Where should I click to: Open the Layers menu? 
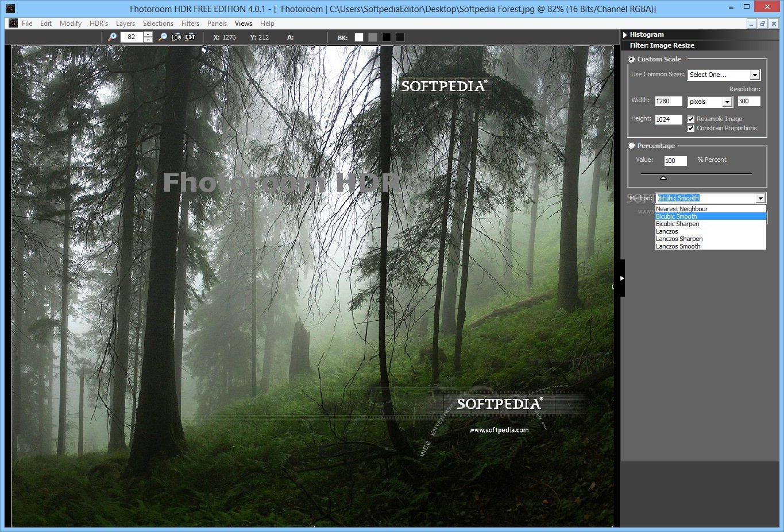point(125,24)
